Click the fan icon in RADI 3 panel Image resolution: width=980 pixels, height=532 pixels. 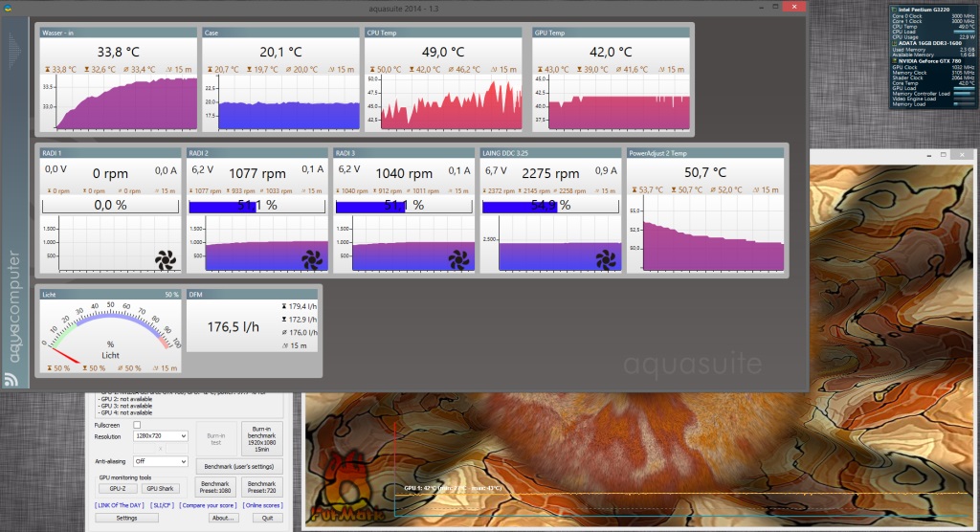[457, 258]
